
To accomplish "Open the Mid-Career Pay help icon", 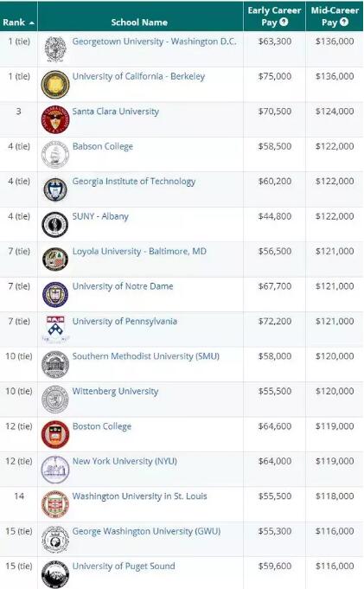I will coord(344,22).
